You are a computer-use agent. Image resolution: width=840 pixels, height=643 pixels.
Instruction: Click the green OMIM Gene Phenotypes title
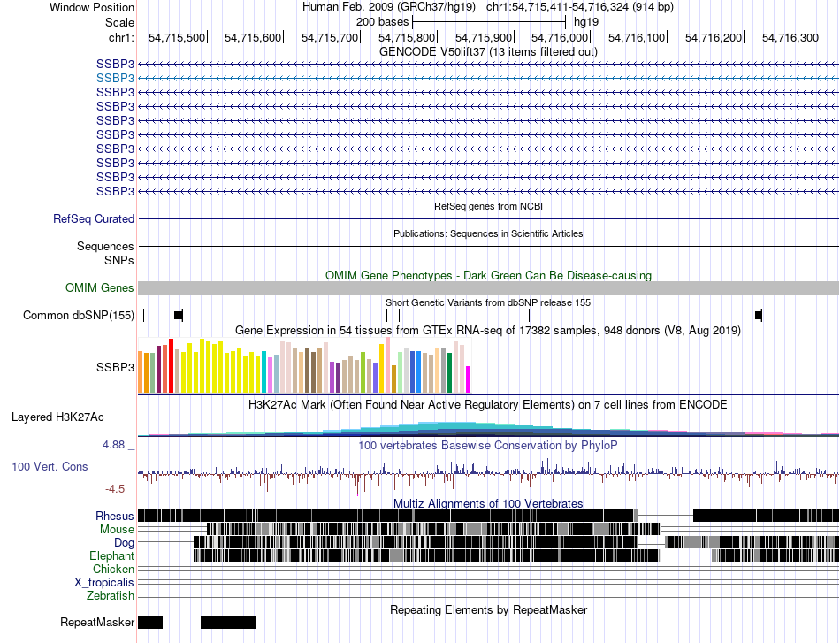(488, 275)
